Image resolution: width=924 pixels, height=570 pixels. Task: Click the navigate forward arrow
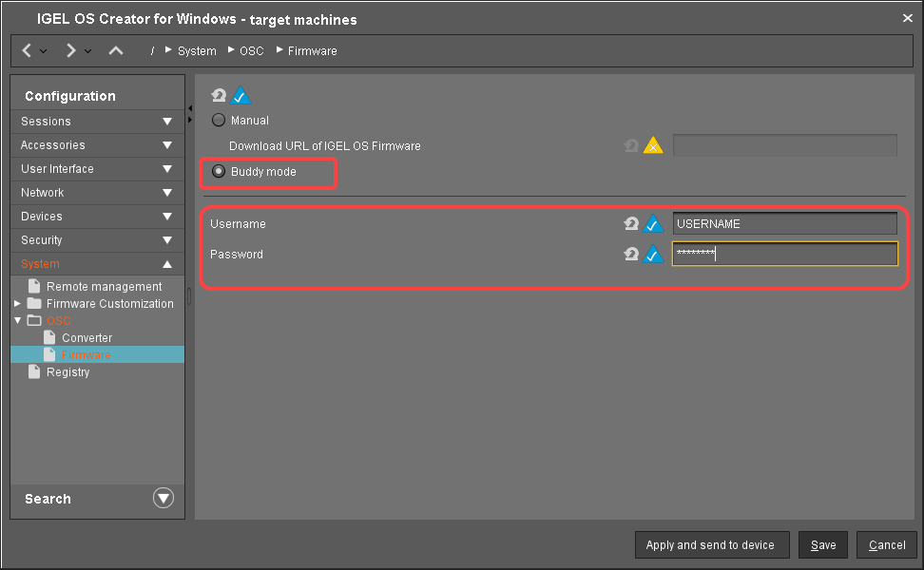70,50
